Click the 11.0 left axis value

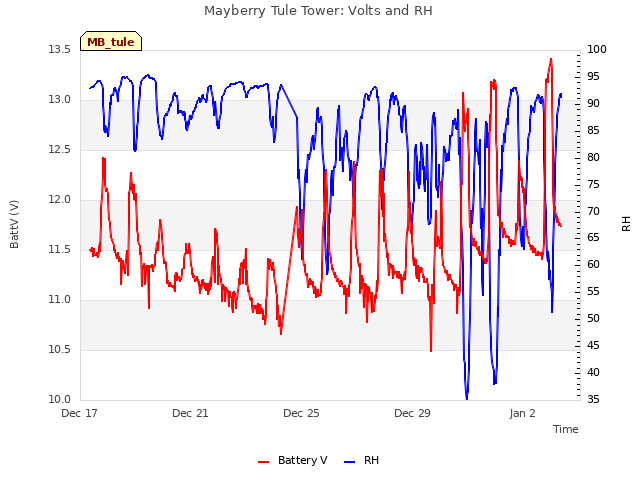(60, 300)
